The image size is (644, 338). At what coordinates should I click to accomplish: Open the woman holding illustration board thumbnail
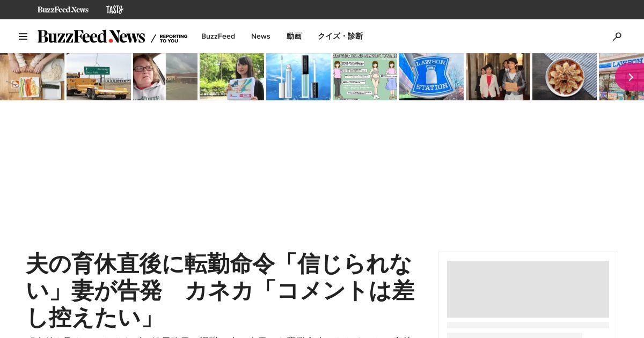point(232,77)
